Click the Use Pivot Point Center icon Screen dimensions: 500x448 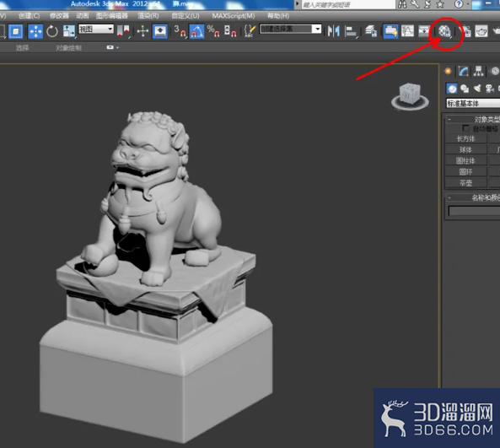(x=123, y=31)
